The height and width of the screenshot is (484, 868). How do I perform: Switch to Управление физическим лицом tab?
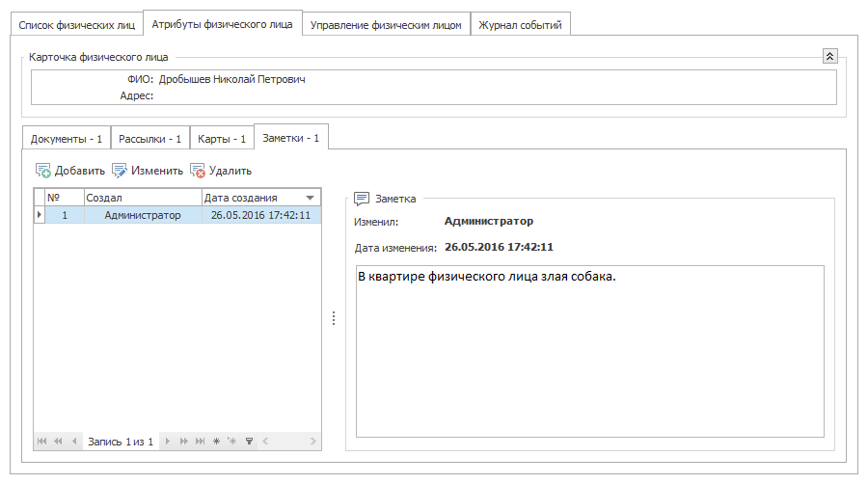click(386, 25)
